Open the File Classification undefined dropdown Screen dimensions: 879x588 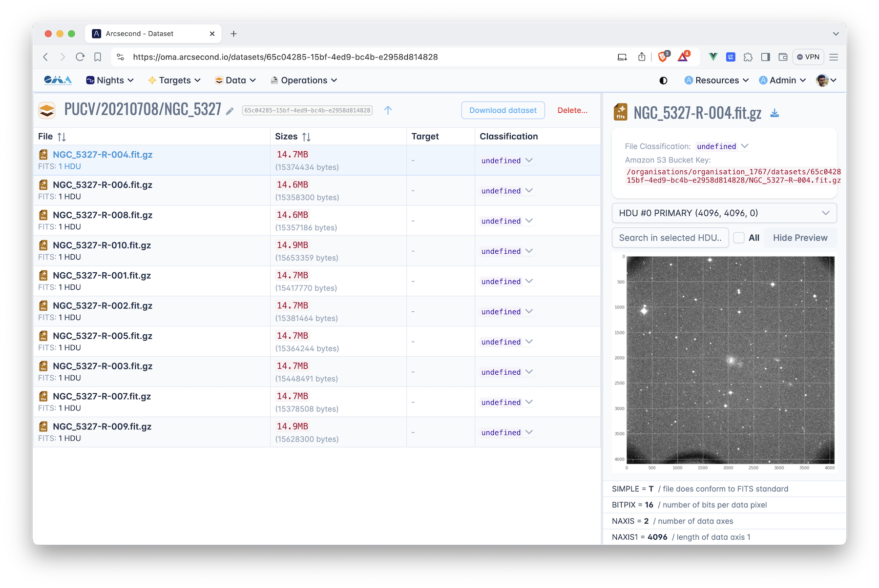722,146
